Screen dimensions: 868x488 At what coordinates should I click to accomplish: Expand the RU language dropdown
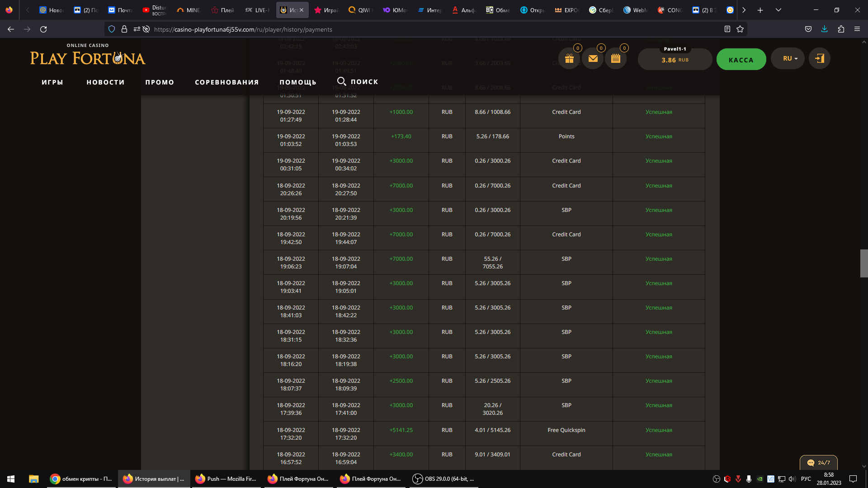pyautogui.click(x=788, y=59)
